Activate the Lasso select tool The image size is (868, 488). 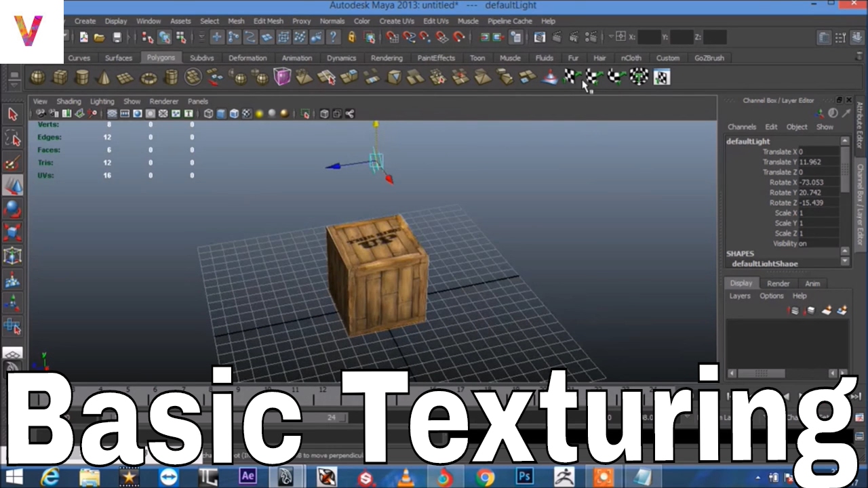tap(13, 138)
